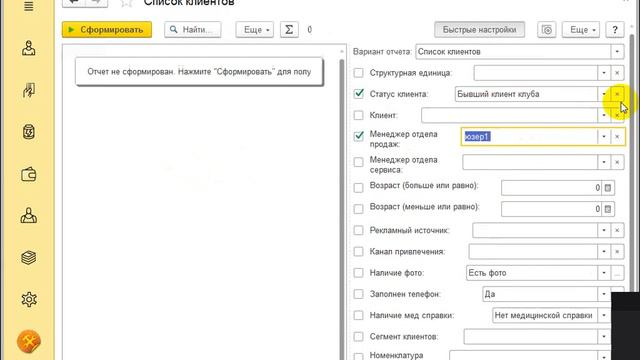The image size is (640, 360).
Task: Expand the Наличие мед справки dropdown arrow
Action: point(604,316)
